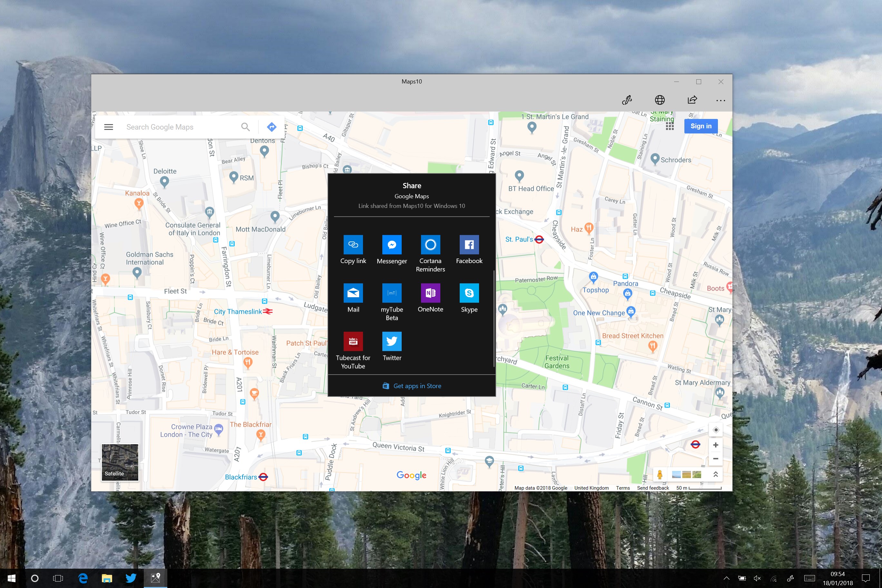The height and width of the screenshot is (588, 882).
Task: Open the hamburger menu in search box
Action: tap(108, 127)
